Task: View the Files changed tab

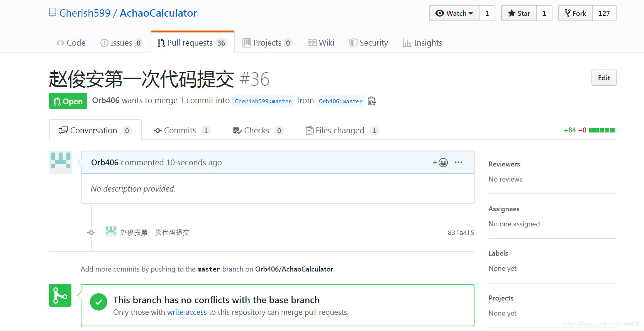Action: (x=342, y=131)
